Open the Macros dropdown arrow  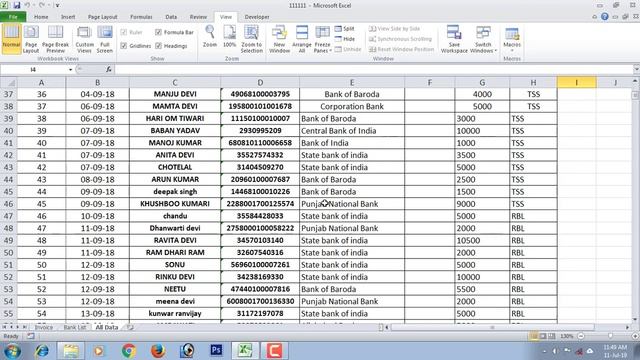pyautogui.click(x=512, y=51)
